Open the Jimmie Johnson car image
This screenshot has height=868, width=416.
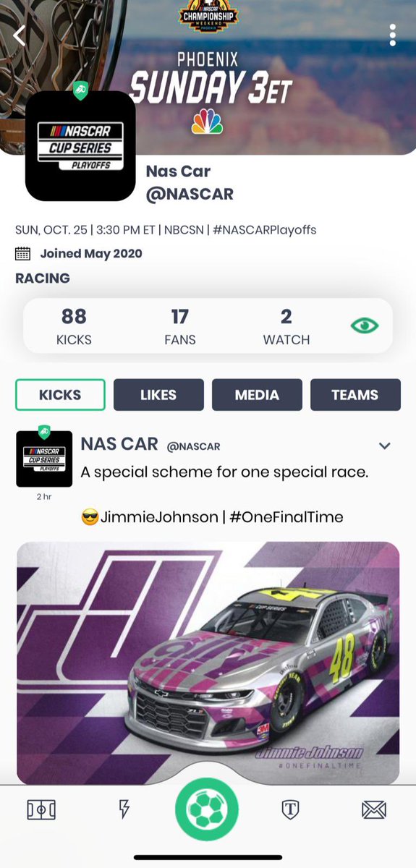click(x=208, y=663)
